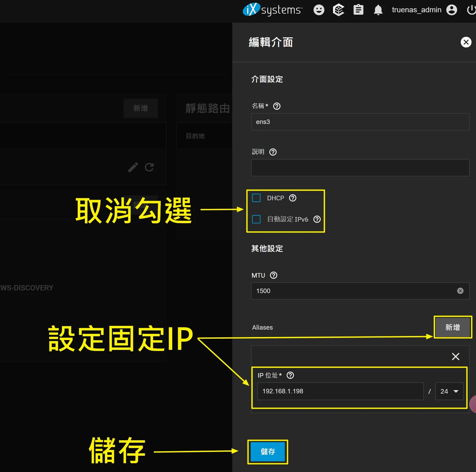Show help tooltip for MTU
Image resolution: width=476 pixels, height=472 pixels.
coord(273,276)
